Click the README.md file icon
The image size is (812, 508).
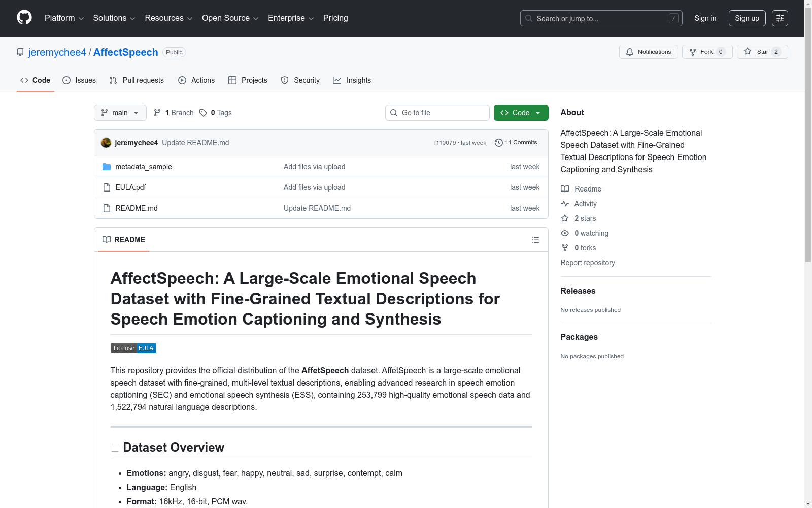pyautogui.click(x=107, y=208)
